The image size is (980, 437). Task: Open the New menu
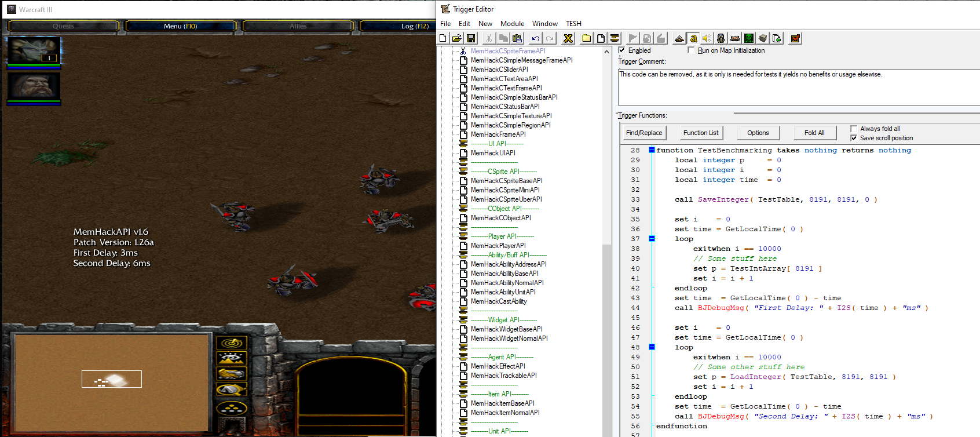pyautogui.click(x=485, y=24)
